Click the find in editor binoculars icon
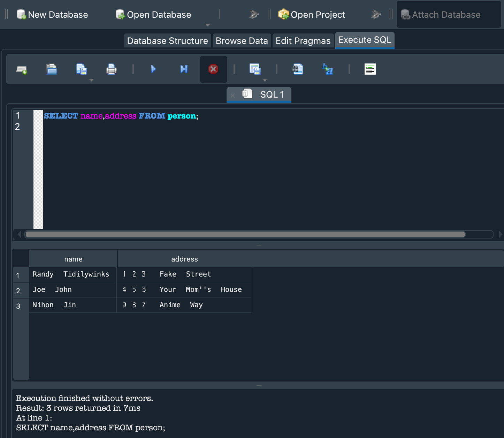504x438 pixels. coord(298,69)
